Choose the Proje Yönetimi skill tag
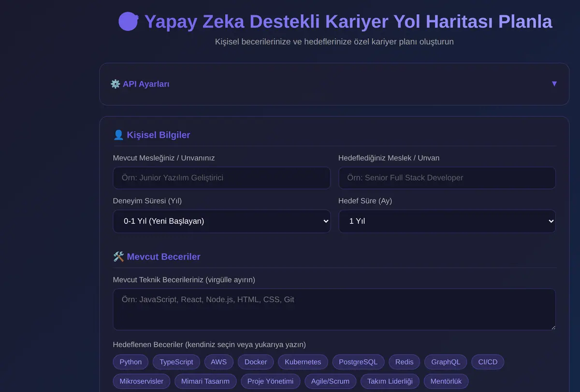The width and height of the screenshot is (580, 392). pyautogui.click(x=271, y=381)
